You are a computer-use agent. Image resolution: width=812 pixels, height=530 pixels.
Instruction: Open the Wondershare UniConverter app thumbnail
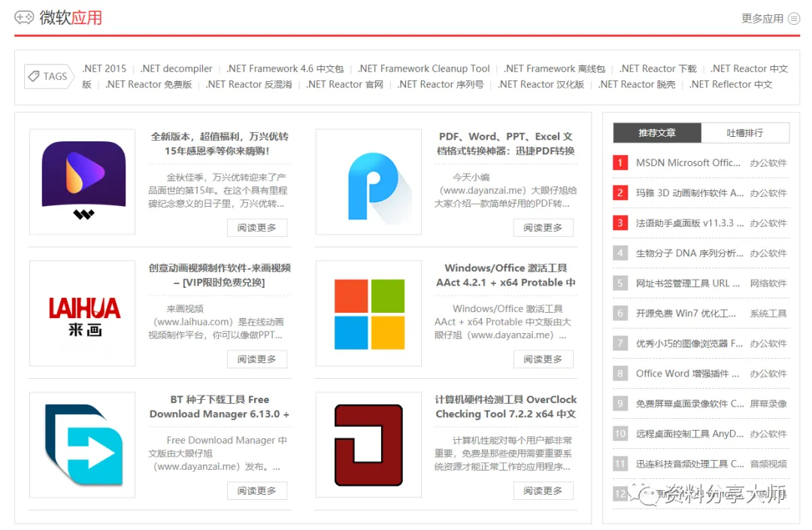[83, 182]
